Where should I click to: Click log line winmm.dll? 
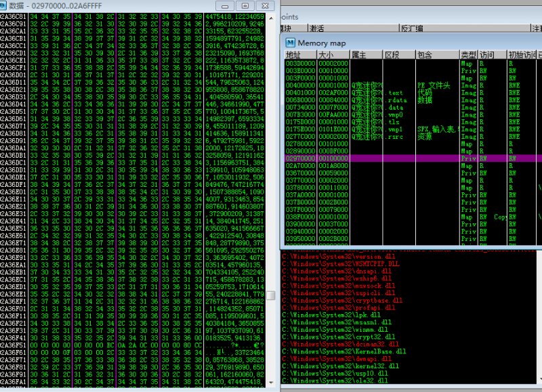point(335,330)
